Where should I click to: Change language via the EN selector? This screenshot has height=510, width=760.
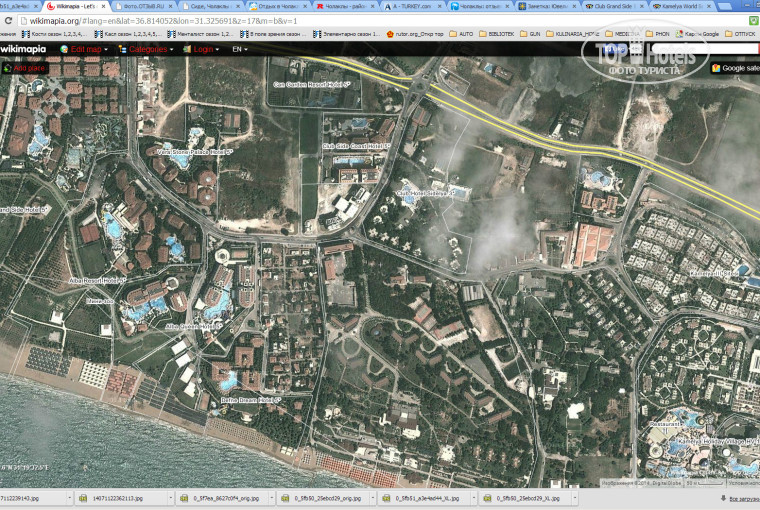[240, 49]
